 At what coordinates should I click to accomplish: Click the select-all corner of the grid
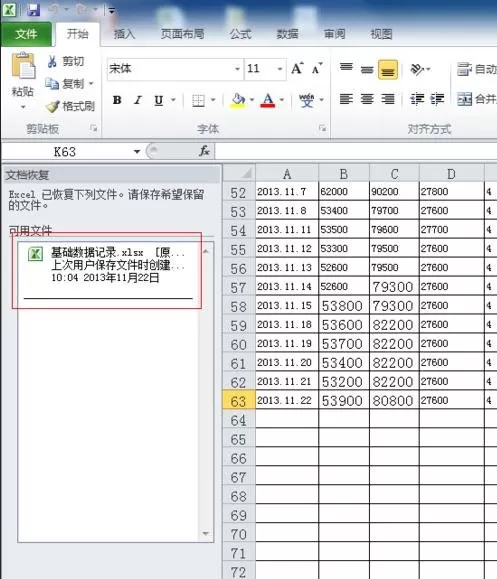[239, 173]
